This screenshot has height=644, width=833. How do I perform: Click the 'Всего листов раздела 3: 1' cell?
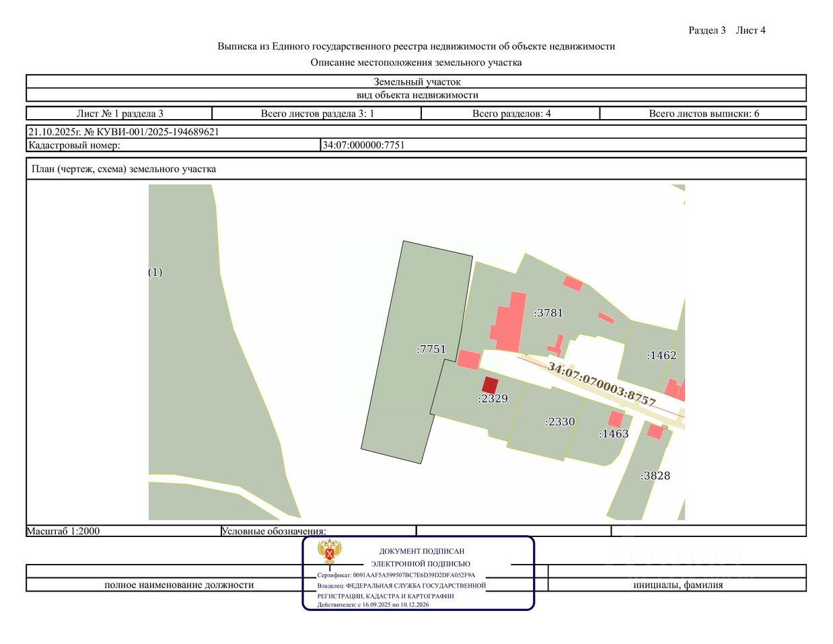tap(317, 113)
